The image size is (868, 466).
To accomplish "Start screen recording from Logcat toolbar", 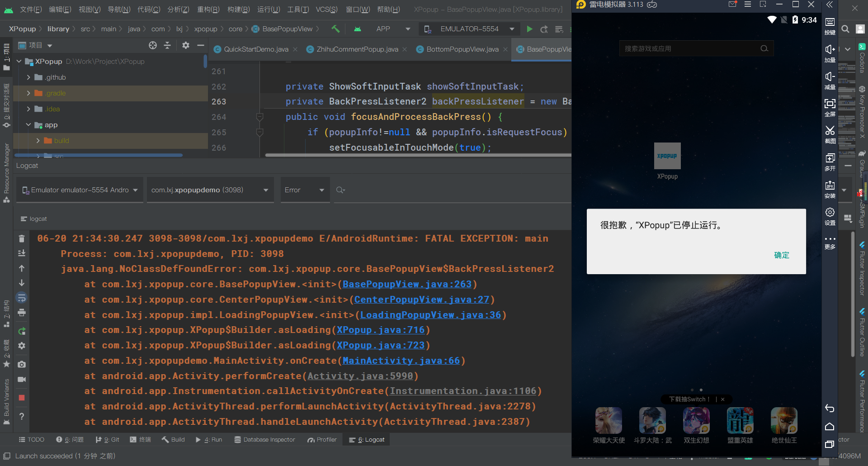I will pyautogui.click(x=21, y=380).
